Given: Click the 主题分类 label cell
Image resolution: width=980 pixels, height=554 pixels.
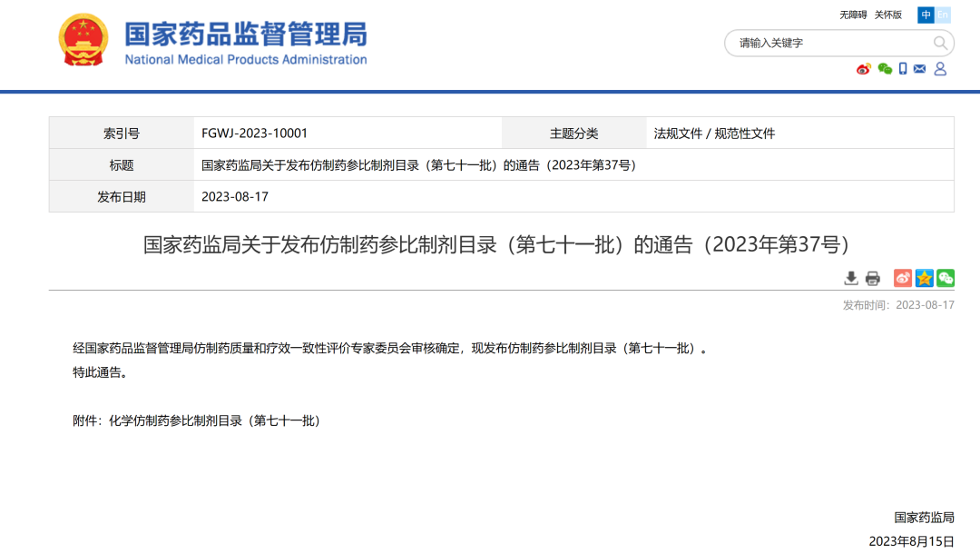Looking at the screenshot, I should (x=573, y=134).
